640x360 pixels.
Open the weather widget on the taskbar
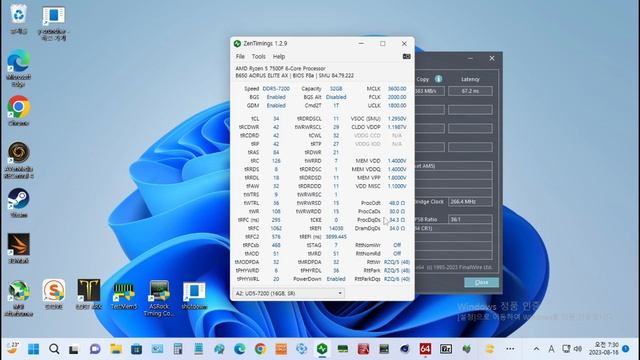(13, 349)
